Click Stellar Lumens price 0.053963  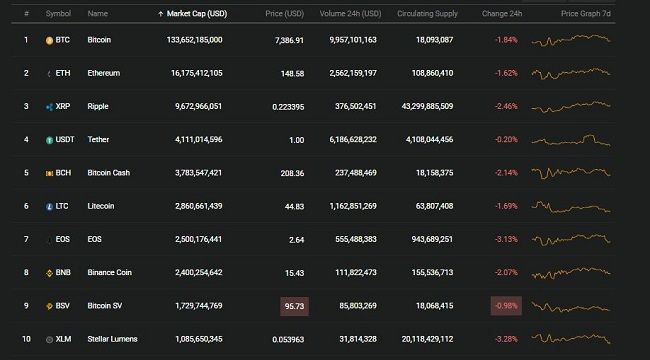288,339
